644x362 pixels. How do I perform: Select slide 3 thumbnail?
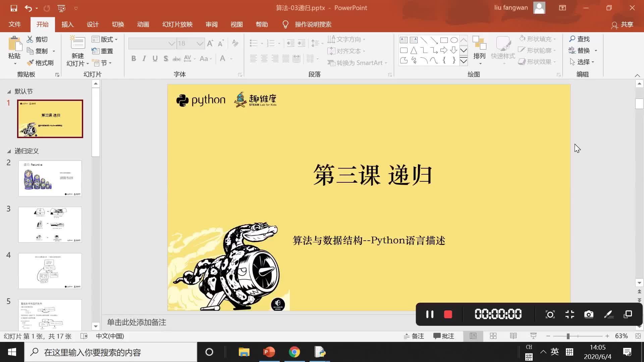click(50, 225)
